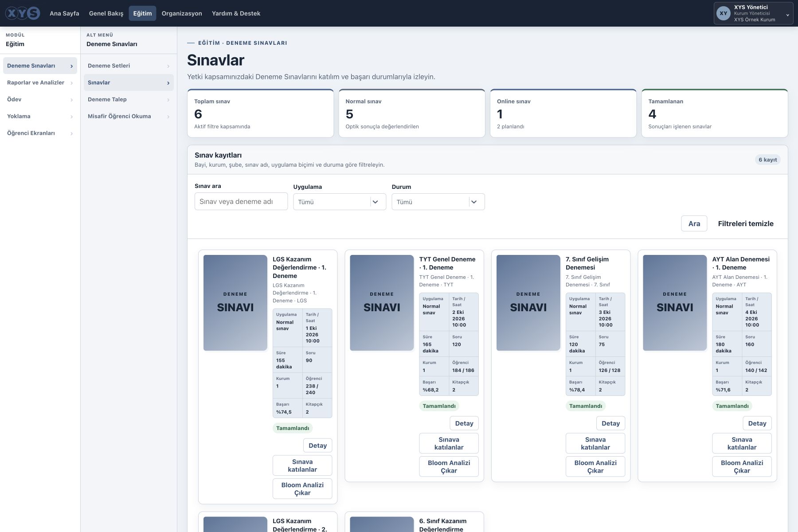Click the Normal sınav summary card
798x532 pixels.
tap(412, 113)
